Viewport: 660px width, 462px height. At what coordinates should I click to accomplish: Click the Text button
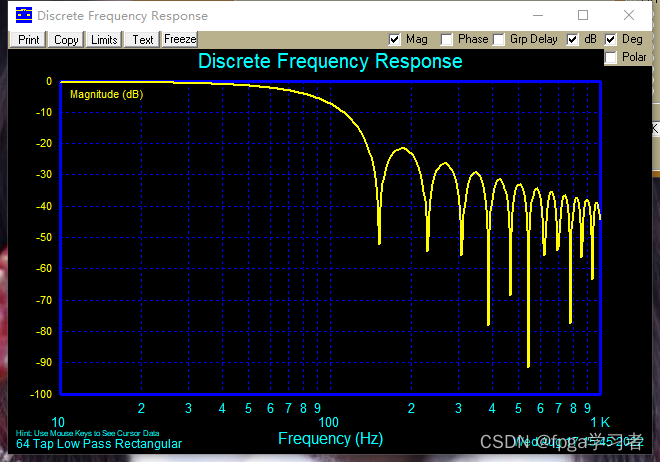[x=142, y=40]
